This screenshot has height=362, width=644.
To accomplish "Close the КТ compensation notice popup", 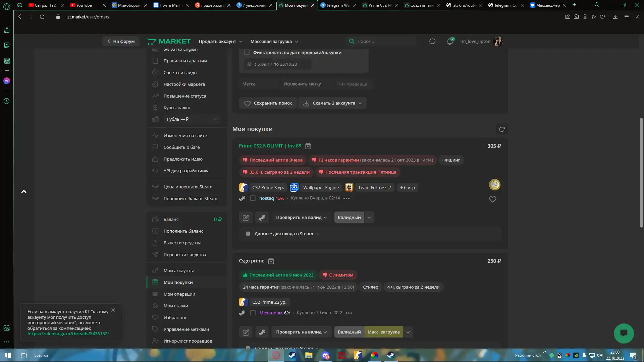I will coord(113,310).
